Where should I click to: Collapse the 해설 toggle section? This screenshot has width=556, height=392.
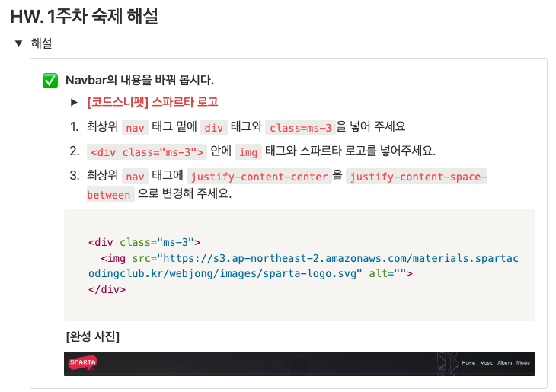click(x=18, y=43)
